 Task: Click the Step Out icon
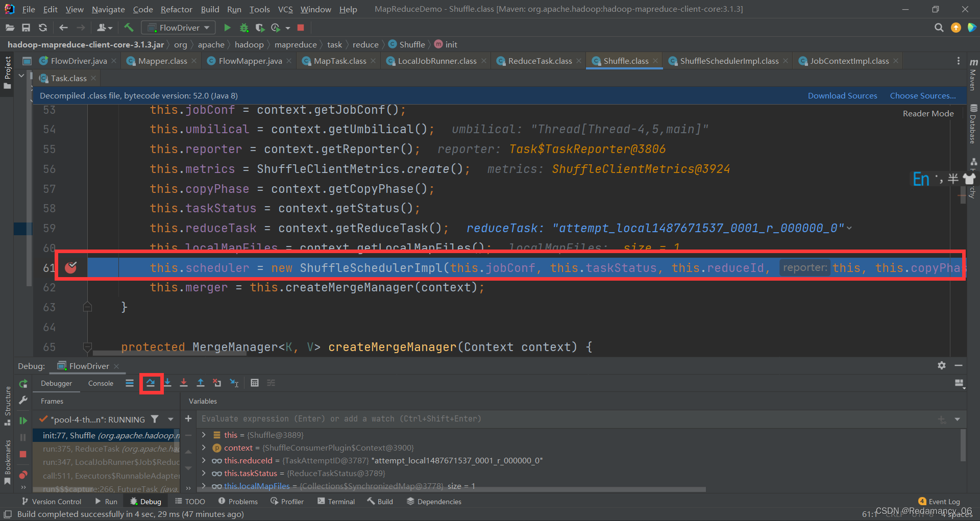[201, 383]
